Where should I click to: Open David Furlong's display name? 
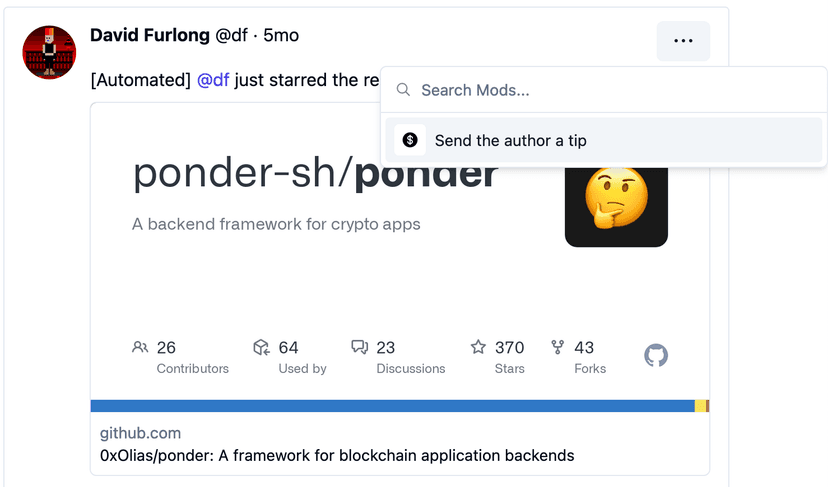point(150,35)
